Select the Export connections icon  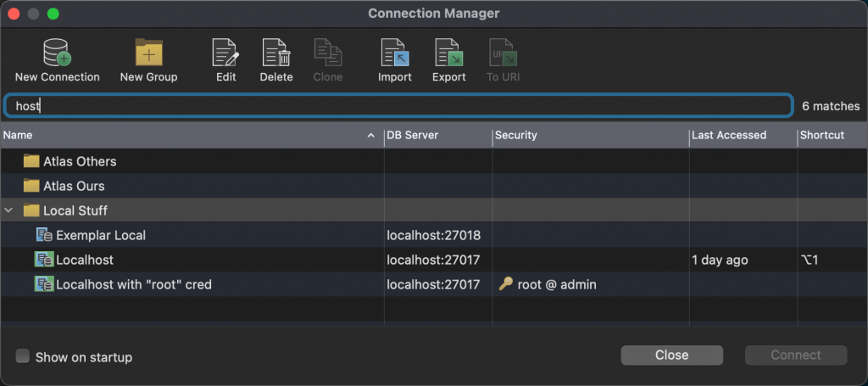point(449,53)
